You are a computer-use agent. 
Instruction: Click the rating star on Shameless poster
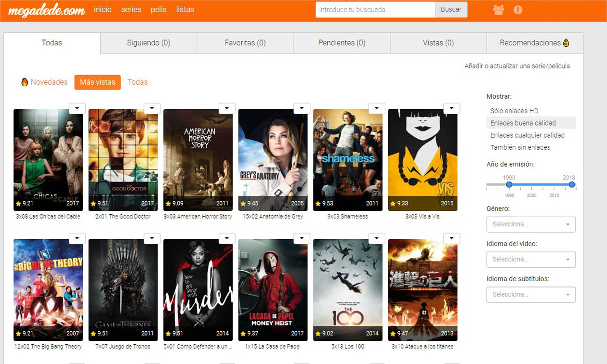318,203
